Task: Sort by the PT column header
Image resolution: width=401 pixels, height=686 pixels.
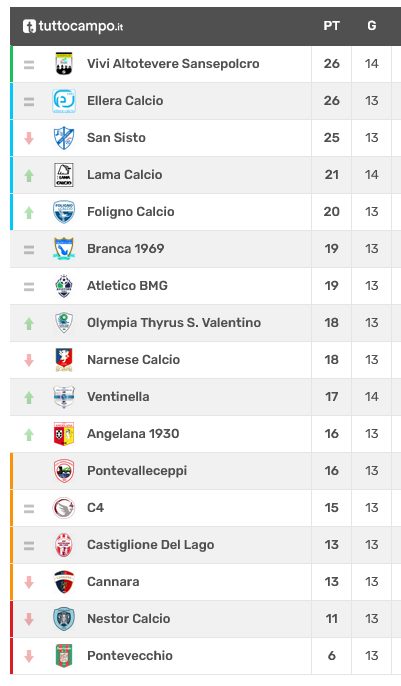Action: pos(331,26)
